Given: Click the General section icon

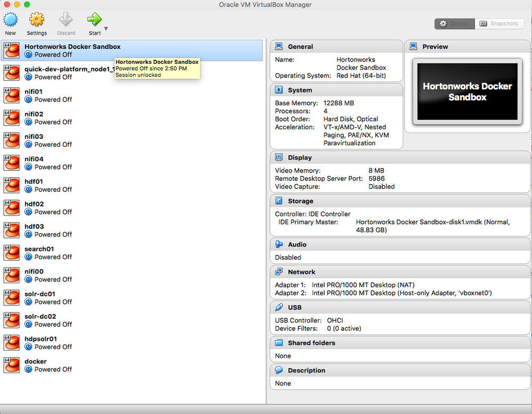Looking at the screenshot, I should pos(278,46).
